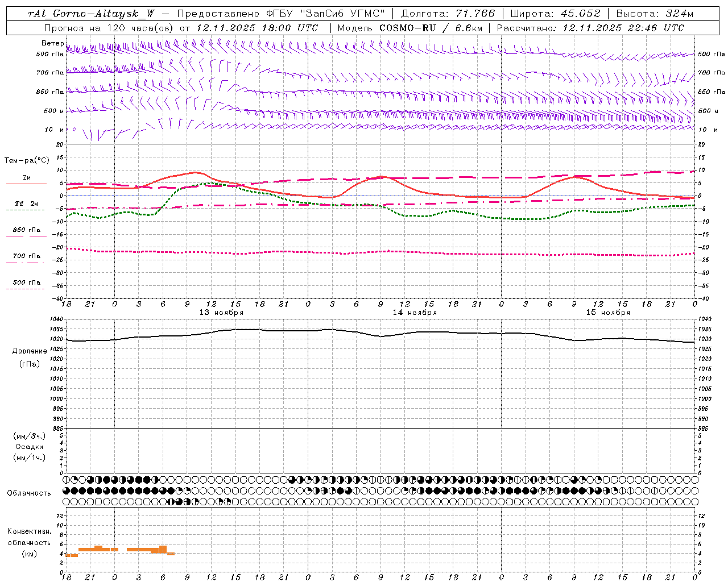Click the pink dotted 500 гПа temperature curve

click(x=381, y=251)
